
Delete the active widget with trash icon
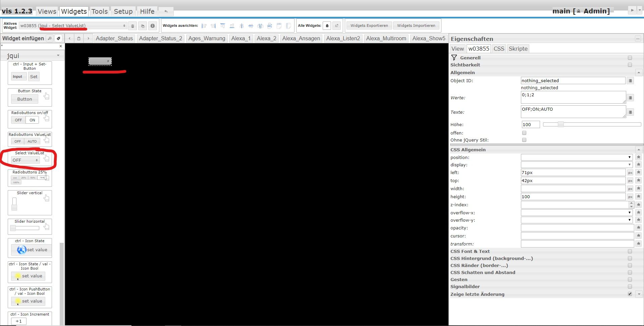(x=132, y=26)
